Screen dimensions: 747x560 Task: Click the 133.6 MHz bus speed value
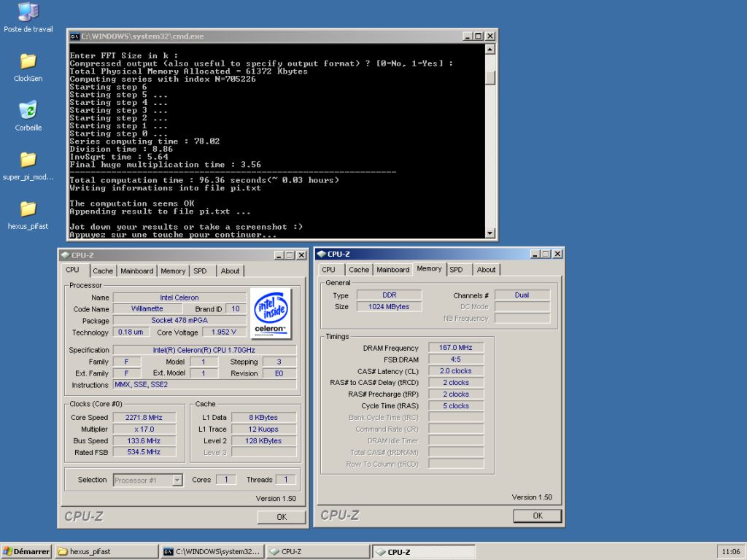point(144,441)
